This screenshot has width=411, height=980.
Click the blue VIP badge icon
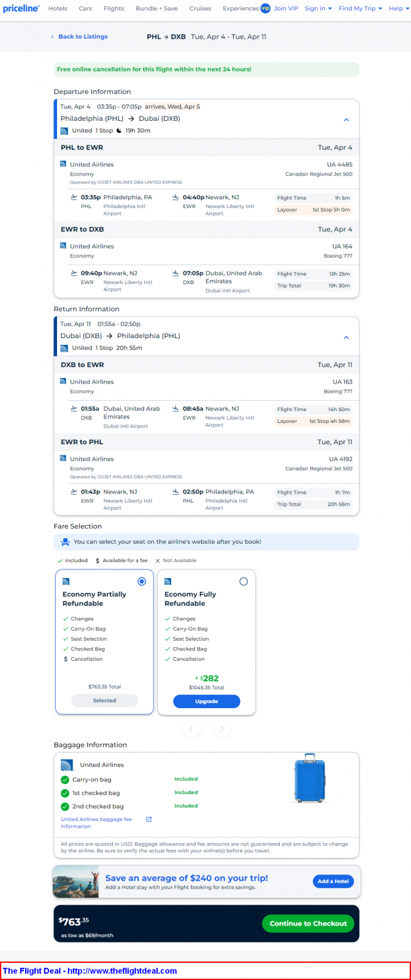(x=265, y=9)
